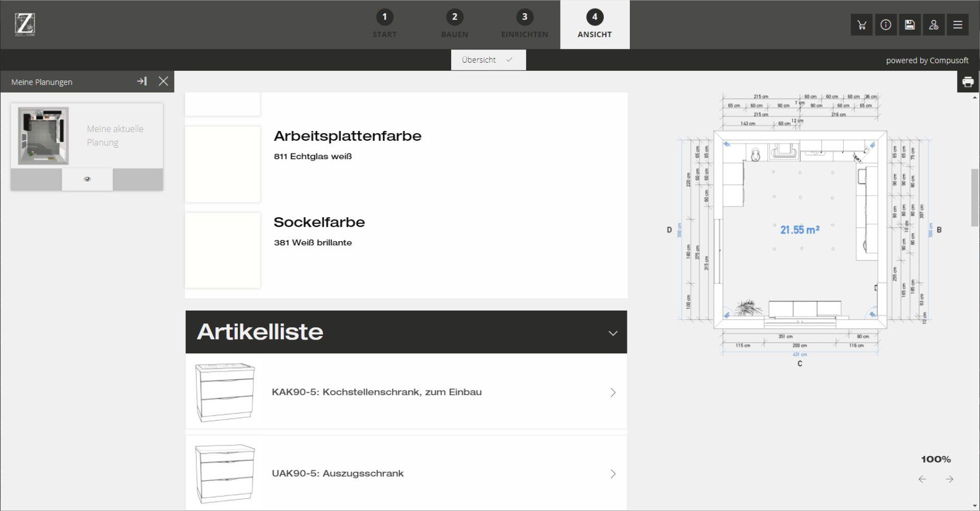Save the current planning
This screenshot has height=511, width=980.
point(910,24)
